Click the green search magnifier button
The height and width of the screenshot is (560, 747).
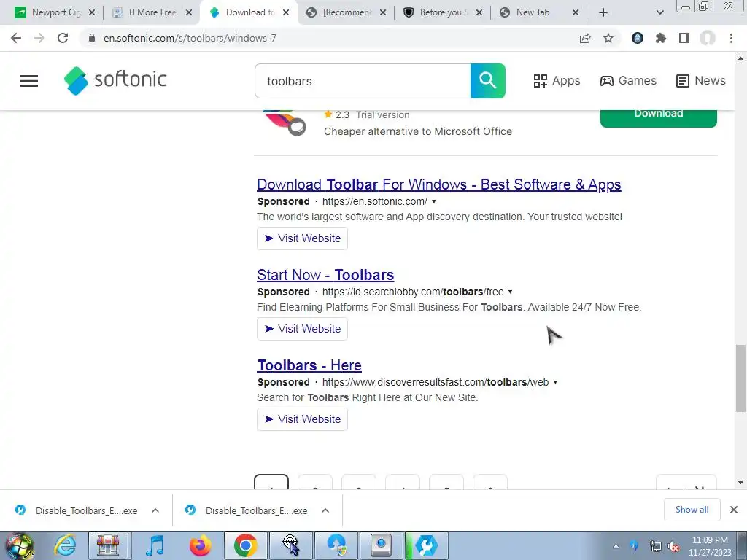point(488,81)
